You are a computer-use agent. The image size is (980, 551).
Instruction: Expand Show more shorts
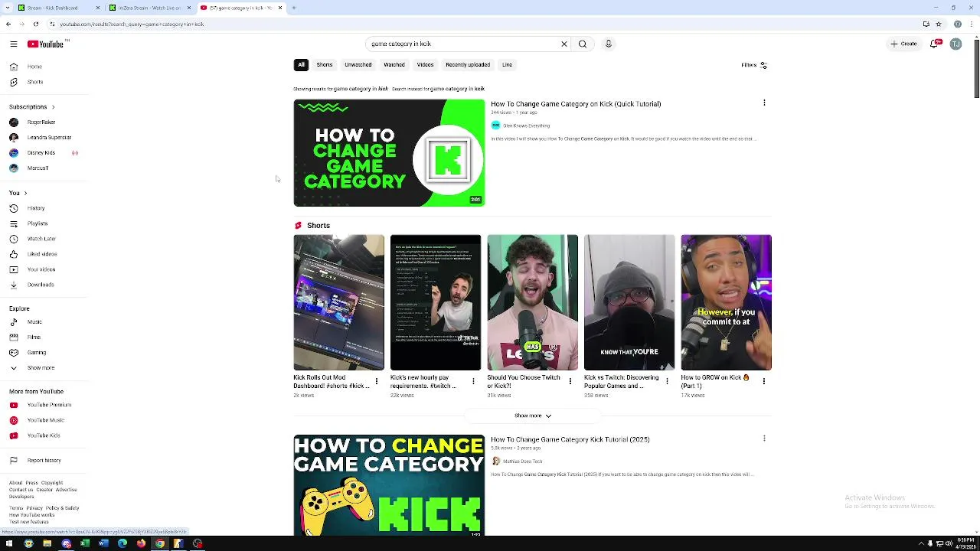(533, 416)
